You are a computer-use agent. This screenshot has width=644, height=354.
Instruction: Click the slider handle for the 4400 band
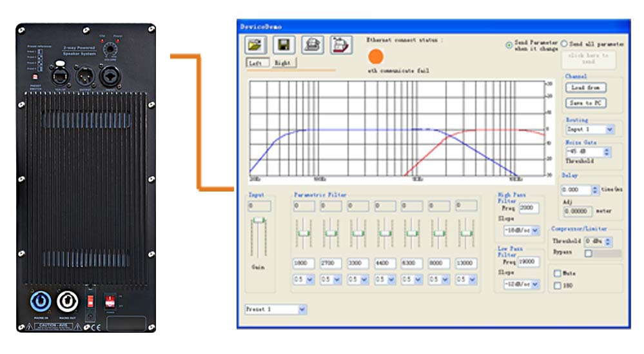[x=385, y=233]
